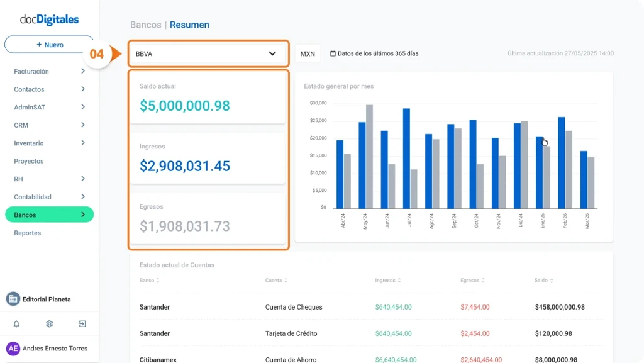Viewport: 644px width, 363px height.
Task: Expand the Contabilidad sidebar section
Action: (x=49, y=196)
